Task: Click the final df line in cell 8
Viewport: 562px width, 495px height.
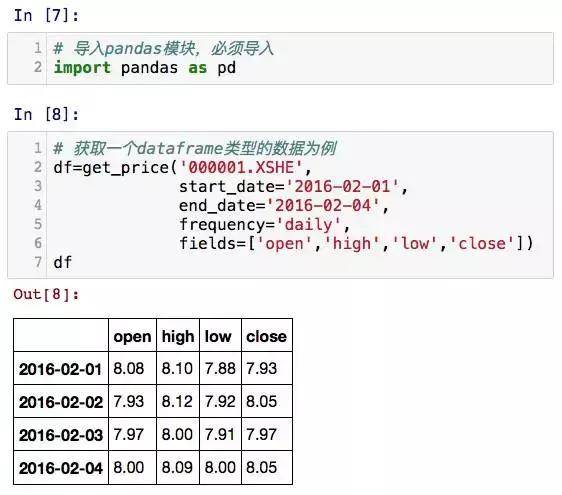Action: pos(63,263)
